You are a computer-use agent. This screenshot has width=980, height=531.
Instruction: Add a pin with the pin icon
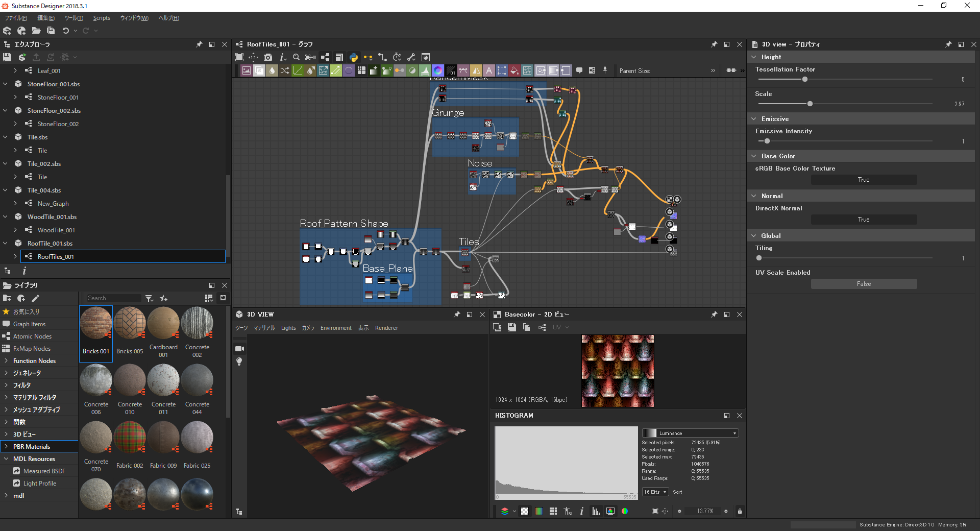coord(605,70)
